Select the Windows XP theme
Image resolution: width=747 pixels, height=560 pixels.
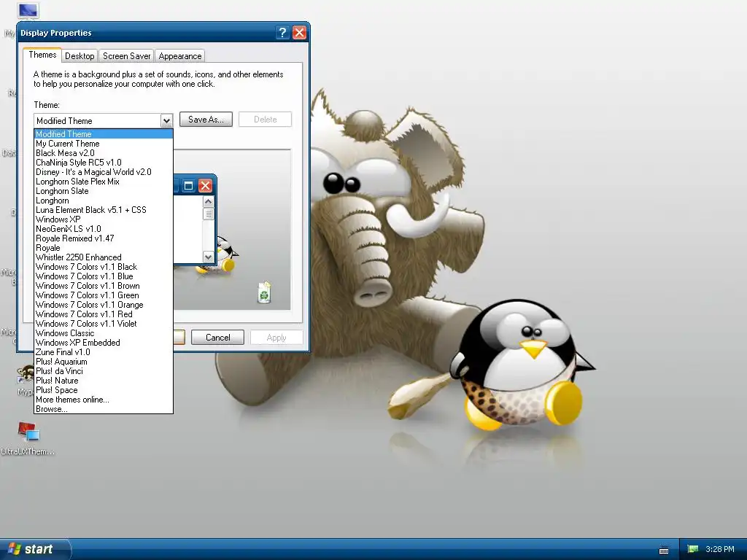[x=104, y=219]
